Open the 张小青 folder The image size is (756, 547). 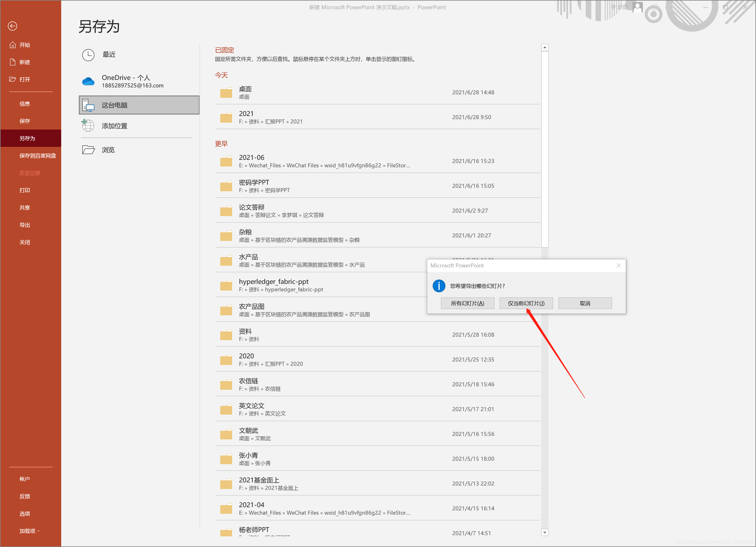[378, 459]
